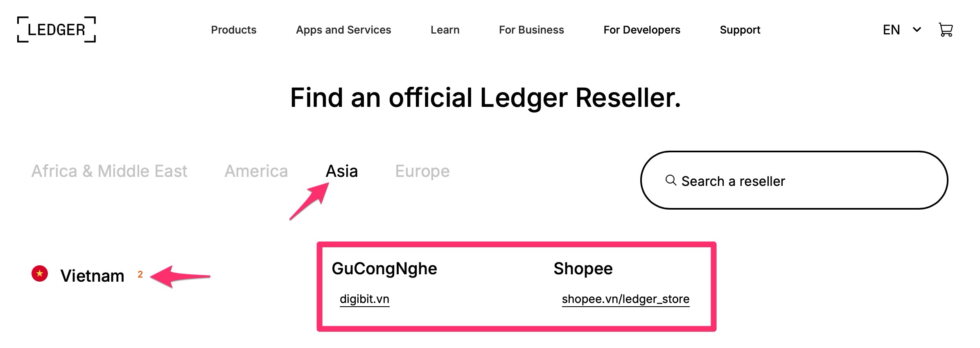Open the Learn menu

click(x=445, y=30)
